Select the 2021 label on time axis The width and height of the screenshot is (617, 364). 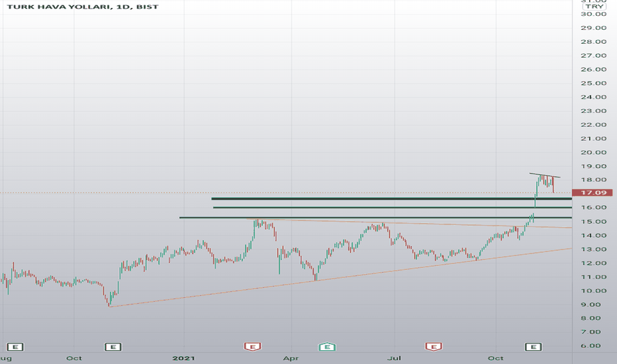(x=184, y=358)
